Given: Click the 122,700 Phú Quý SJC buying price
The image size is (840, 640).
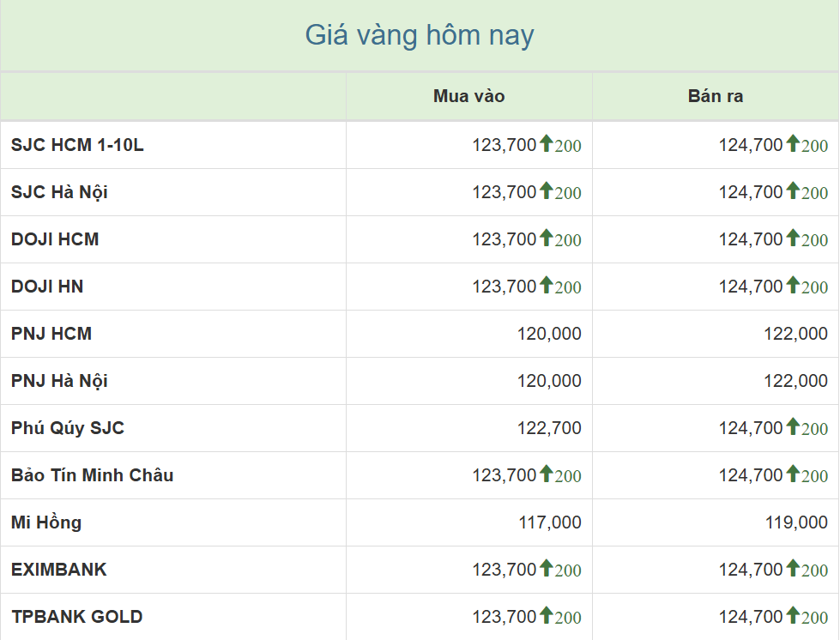Looking at the screenshot, I should [549, 428].
